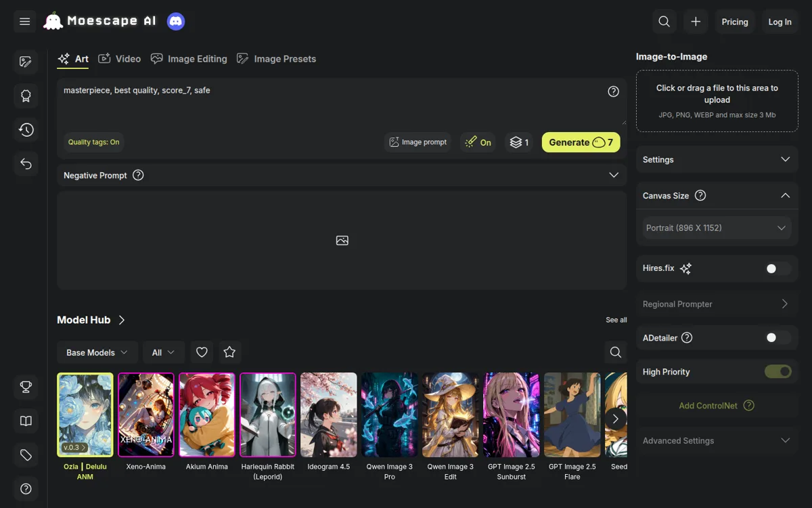Switch to the Art tab
Screen dimensions: 812x508
click(x=73, y=59)
